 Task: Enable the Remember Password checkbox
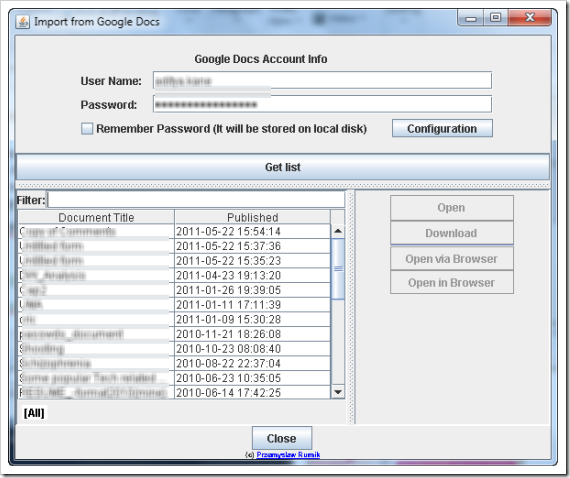[87, 129]
